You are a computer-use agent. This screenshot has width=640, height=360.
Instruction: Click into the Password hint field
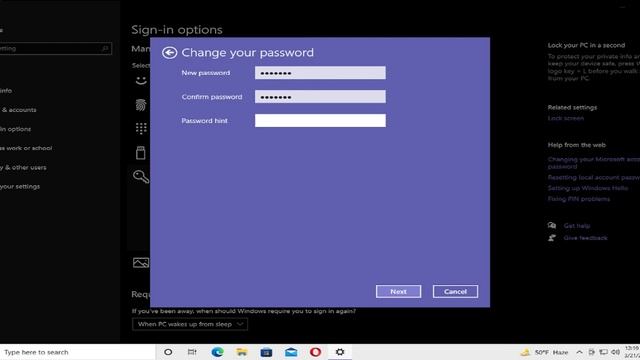(320, 120)
